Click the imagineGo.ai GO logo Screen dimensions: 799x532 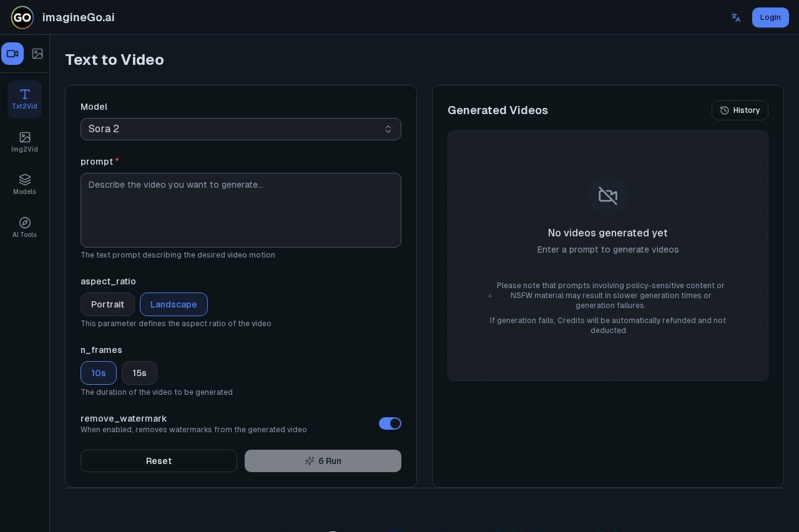point(22,17)
